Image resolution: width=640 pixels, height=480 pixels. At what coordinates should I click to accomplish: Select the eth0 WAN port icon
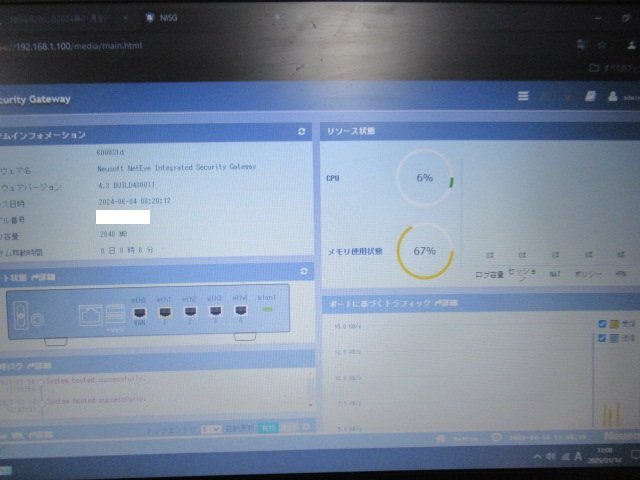click(x=140, y=313)
